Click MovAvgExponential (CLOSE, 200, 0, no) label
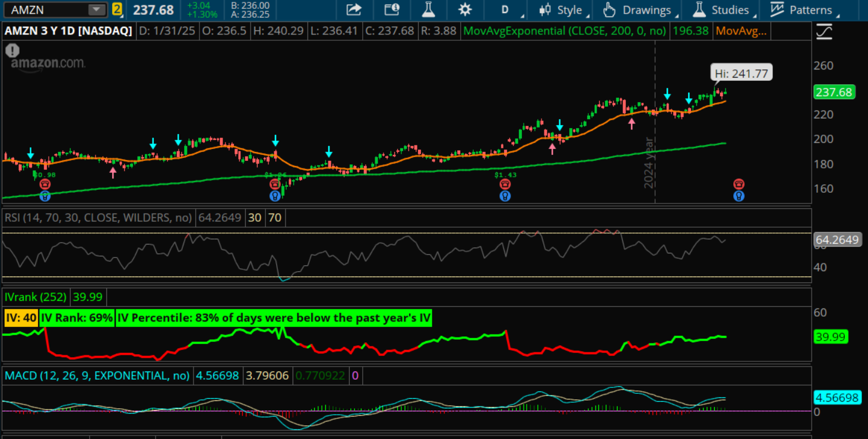The image size is (868, 439). [x=564, y=31]
